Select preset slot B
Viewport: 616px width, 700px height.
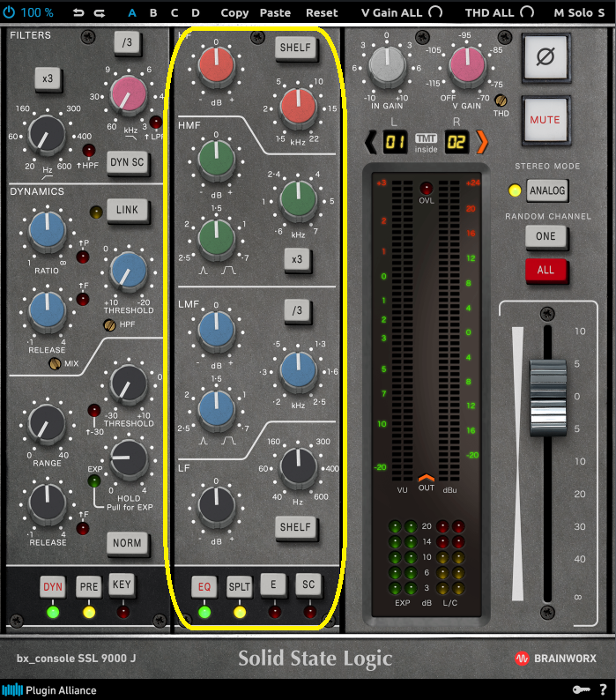click(x=153, y=12)
